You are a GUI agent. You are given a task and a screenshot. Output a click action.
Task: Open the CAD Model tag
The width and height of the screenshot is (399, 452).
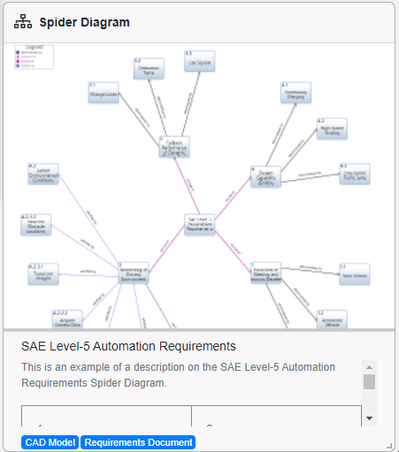click(50, 442)
